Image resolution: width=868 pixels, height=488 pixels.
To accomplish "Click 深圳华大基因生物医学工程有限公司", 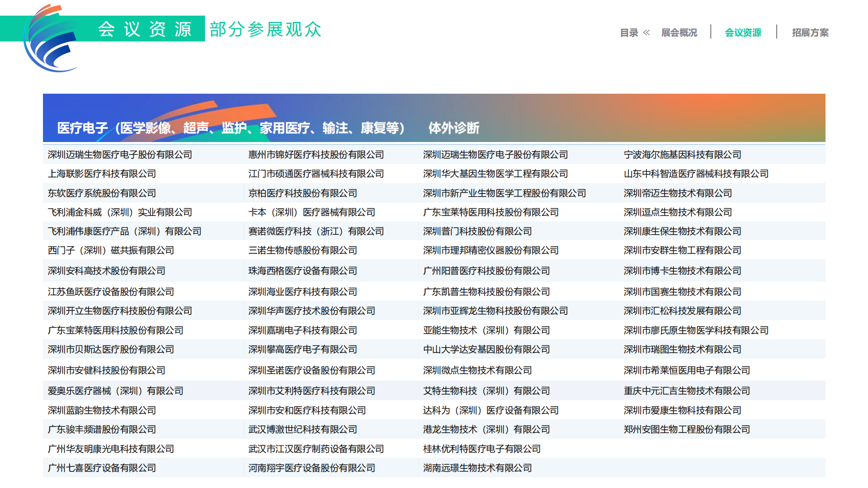I will [495, 174].
